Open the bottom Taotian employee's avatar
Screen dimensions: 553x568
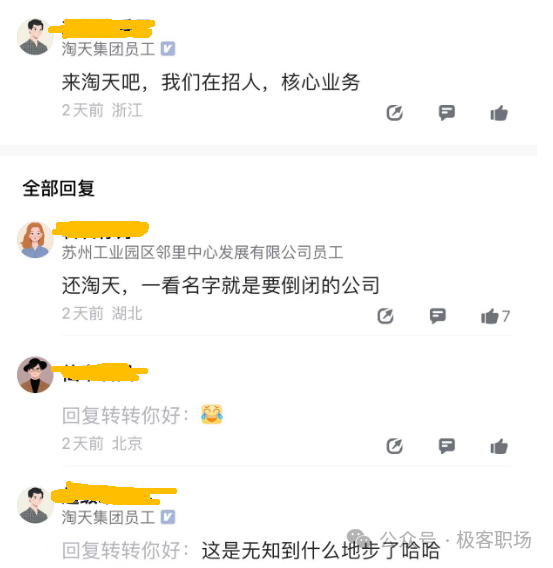(35, 505)
